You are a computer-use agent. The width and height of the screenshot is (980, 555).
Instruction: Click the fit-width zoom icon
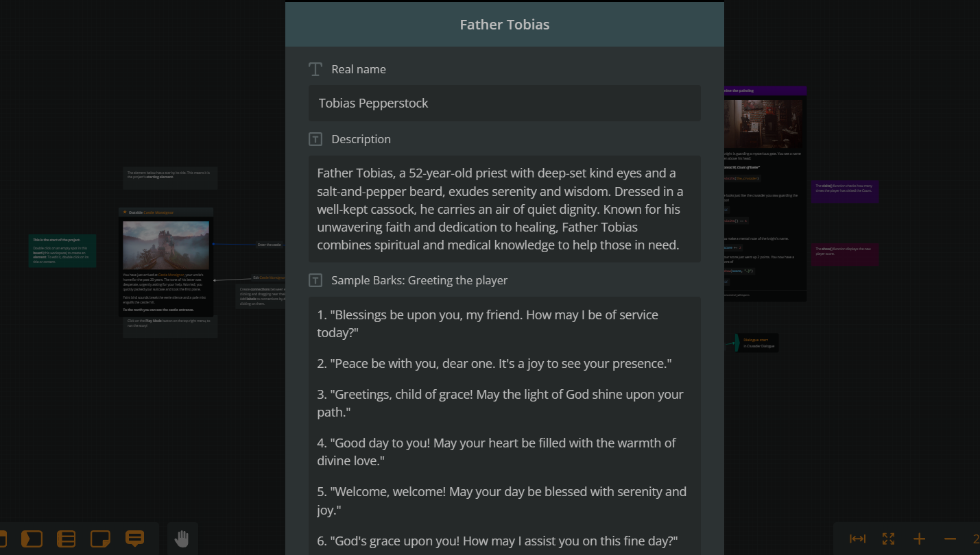point(857,539)
